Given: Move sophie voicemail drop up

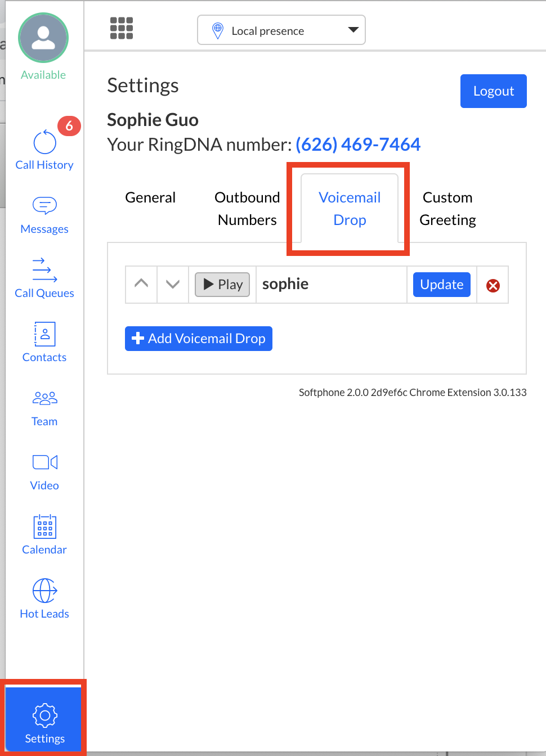Looking at the screenshot, I should [141, 284].
